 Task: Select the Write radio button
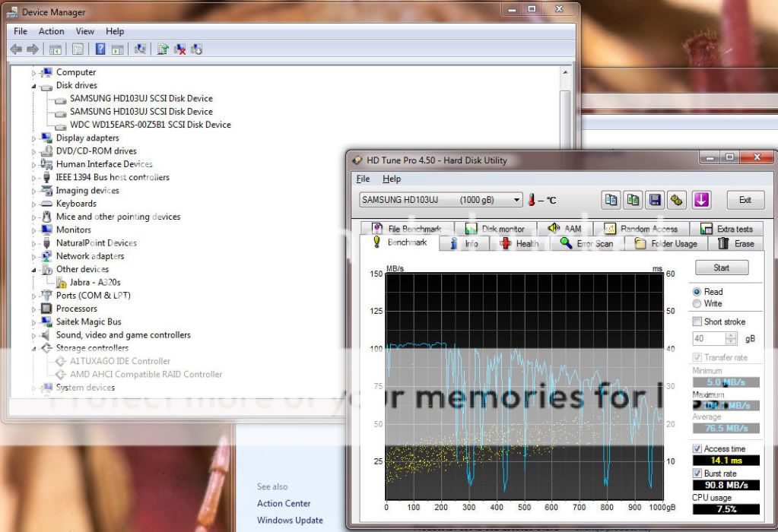pyautogui.click(x=697, y=302)
